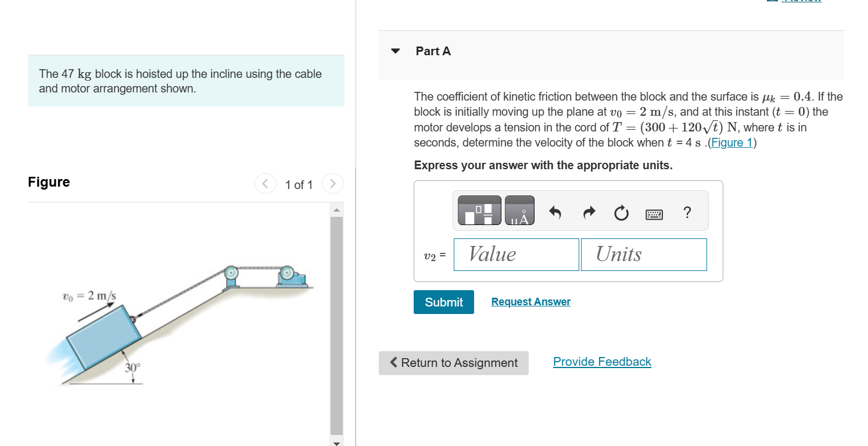Return to Assignment
Viewport: 868px width, 446px height.
[x=453, y=362]
